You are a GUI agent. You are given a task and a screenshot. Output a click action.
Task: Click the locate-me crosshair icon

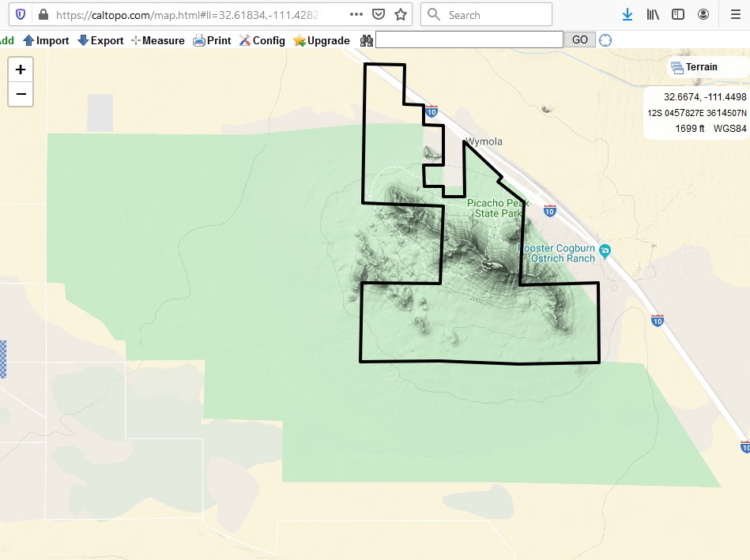point(605,40)
